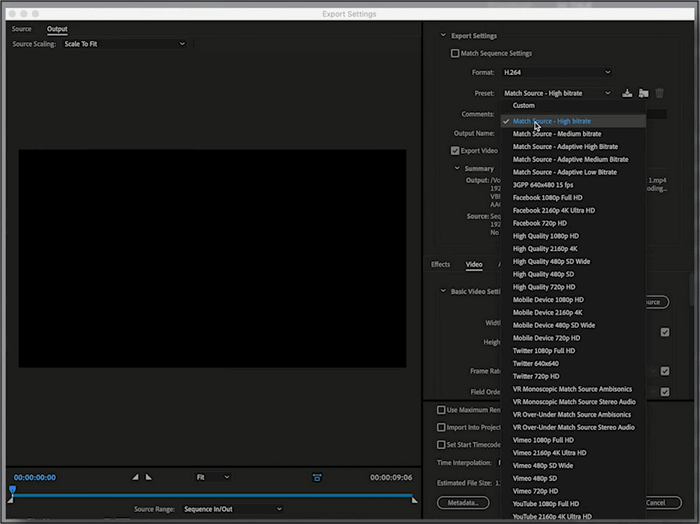Click the Save Preset icon
Screen dimensions: 700x524
click(627, 93)
